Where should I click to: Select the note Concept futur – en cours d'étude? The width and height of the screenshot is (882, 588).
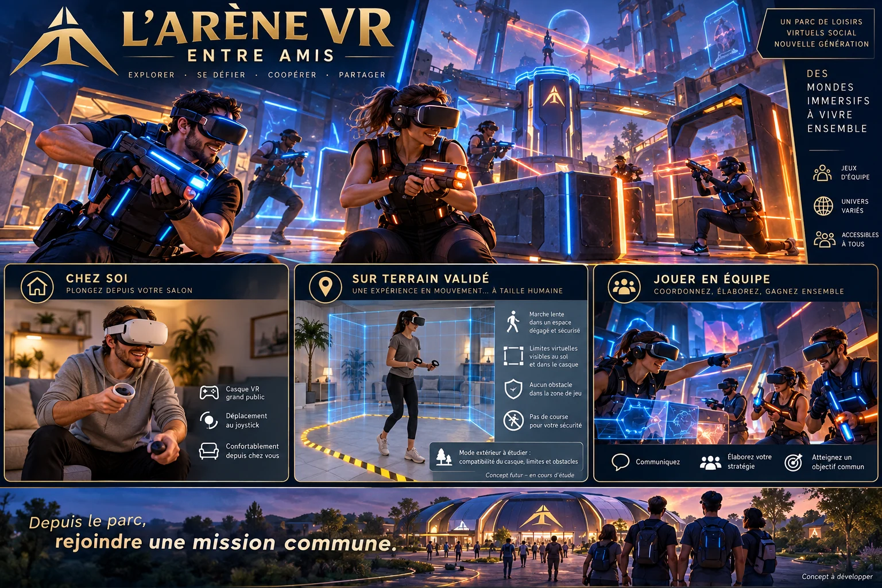point(530,475)
